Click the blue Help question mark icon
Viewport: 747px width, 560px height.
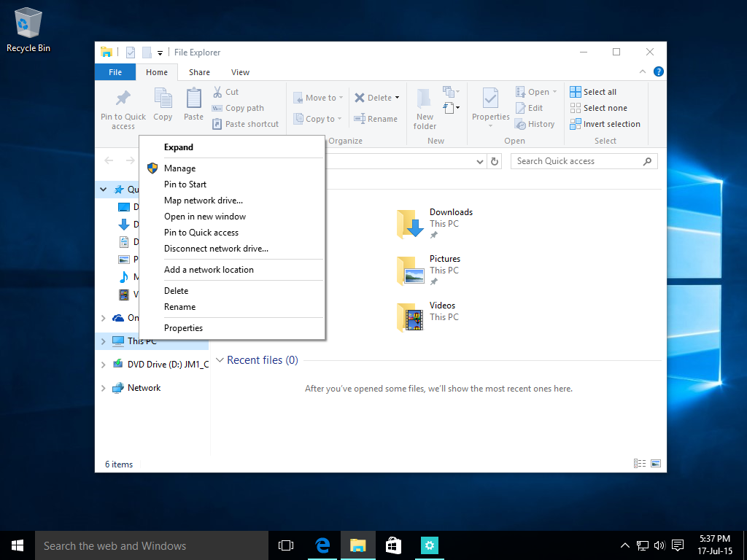click(659, 71)
